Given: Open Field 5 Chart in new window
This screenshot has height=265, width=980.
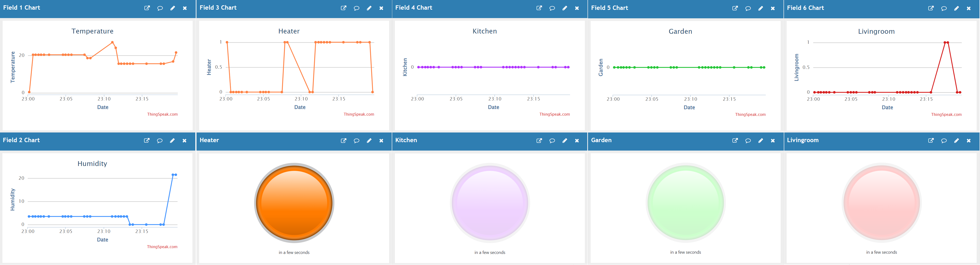Looking at the screenshot, I should 735,8.
